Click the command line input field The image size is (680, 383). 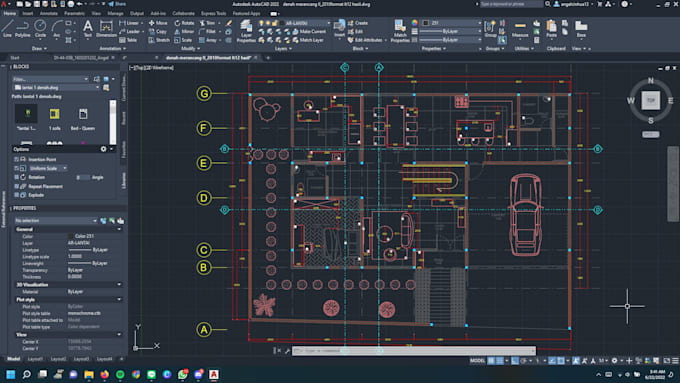click(x=414, y=350)
